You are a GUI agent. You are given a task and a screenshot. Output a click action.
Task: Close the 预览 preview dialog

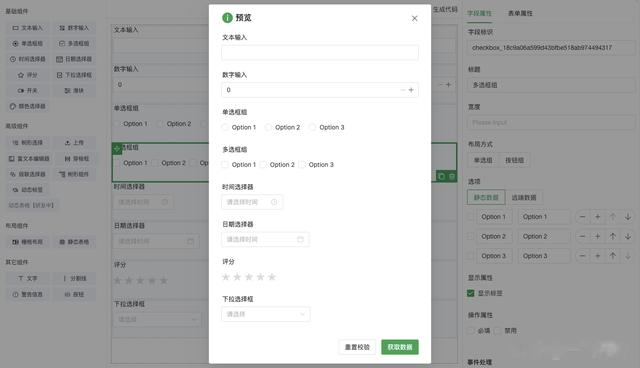(414, 18)
